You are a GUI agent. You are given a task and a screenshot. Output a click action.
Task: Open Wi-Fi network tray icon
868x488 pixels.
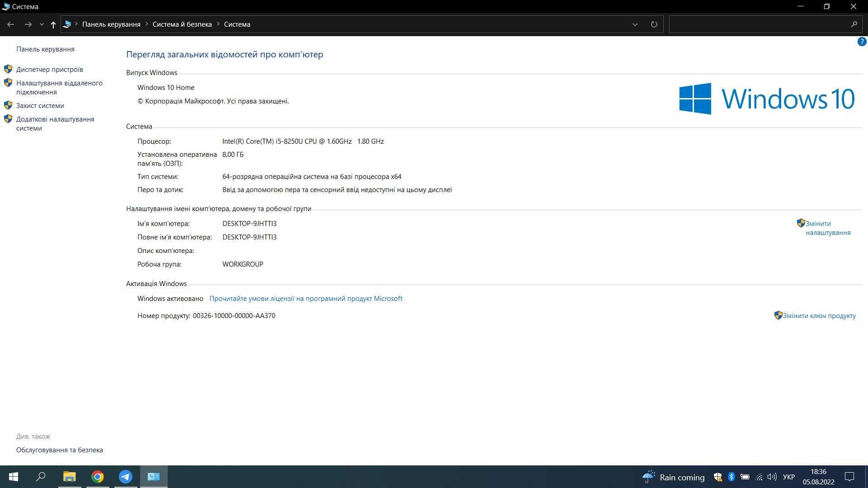(759, 477)
